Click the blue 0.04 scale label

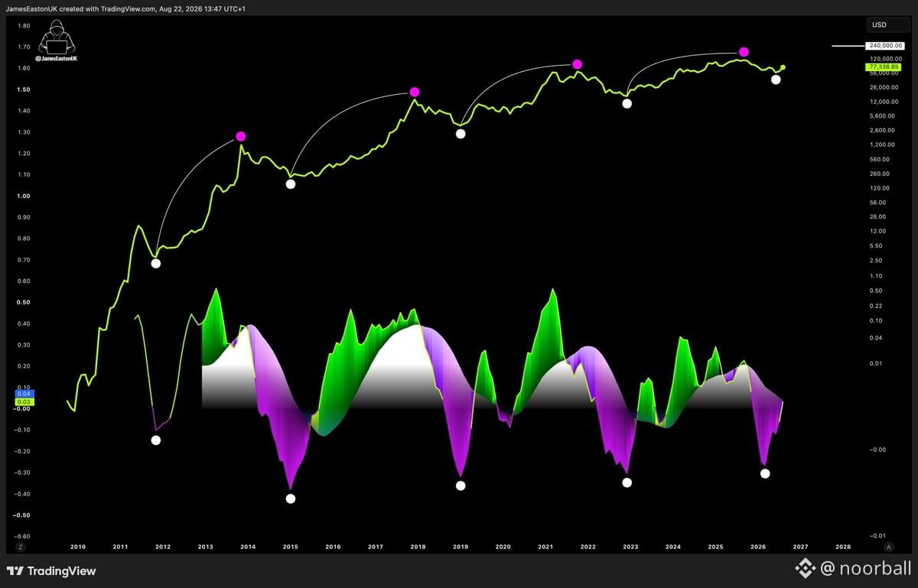(x=24, y=393)
